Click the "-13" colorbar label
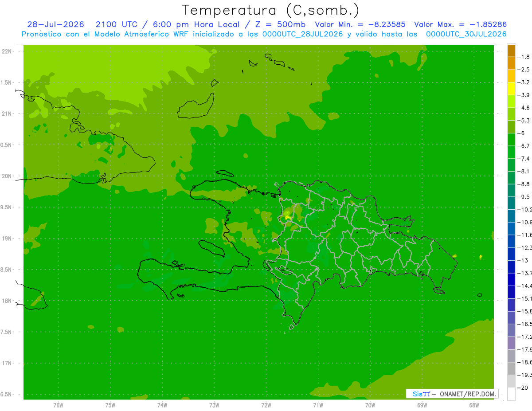This screenshot has height=411, width=532. point(524,260)
